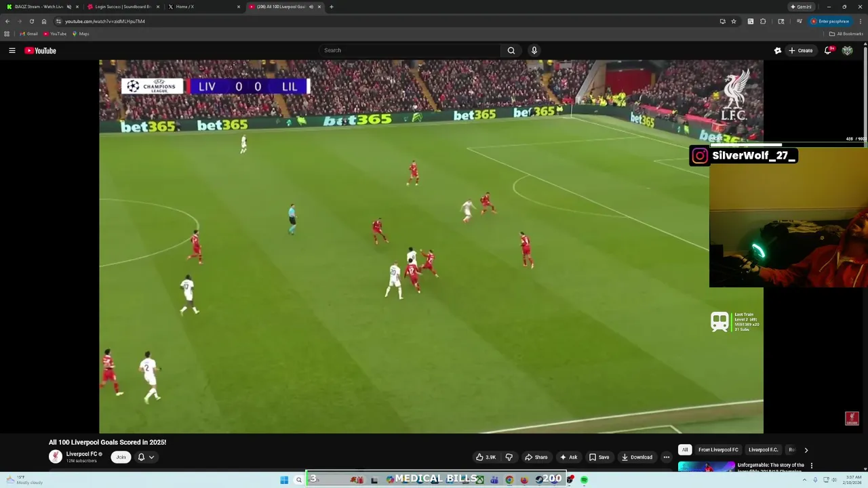Open the Create button
Screen dimensions: 868x488
(x=800, y=50)
